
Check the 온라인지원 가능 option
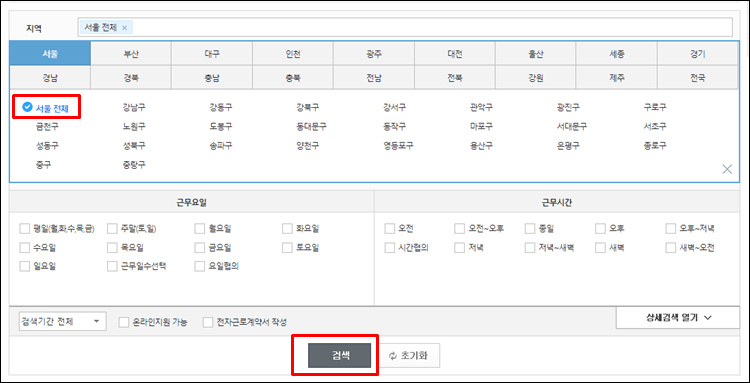123,322
